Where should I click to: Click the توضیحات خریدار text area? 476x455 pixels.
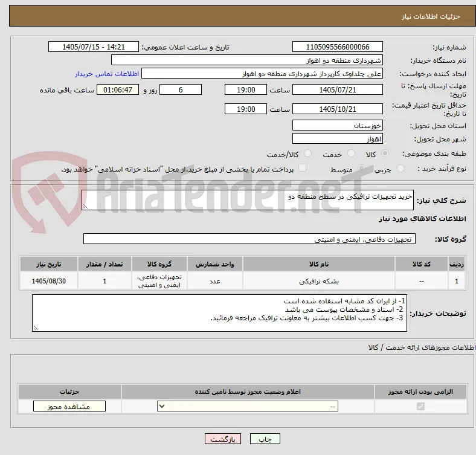(219, 313)
